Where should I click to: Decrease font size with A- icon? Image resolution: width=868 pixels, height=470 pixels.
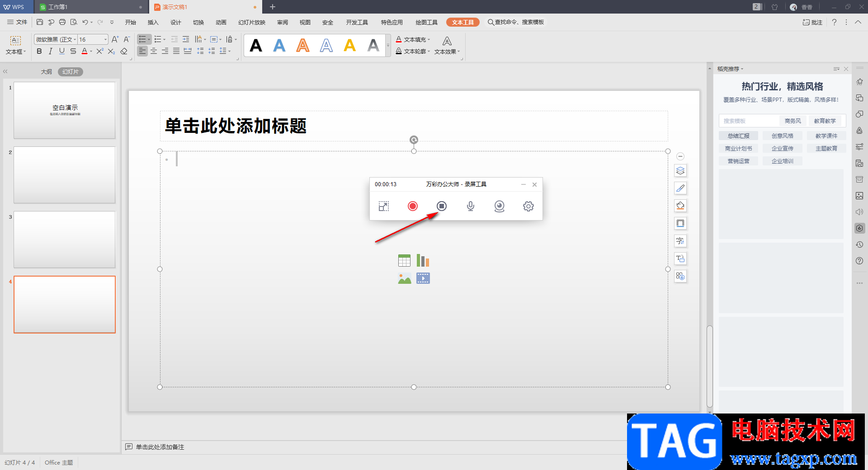(127, 39)
